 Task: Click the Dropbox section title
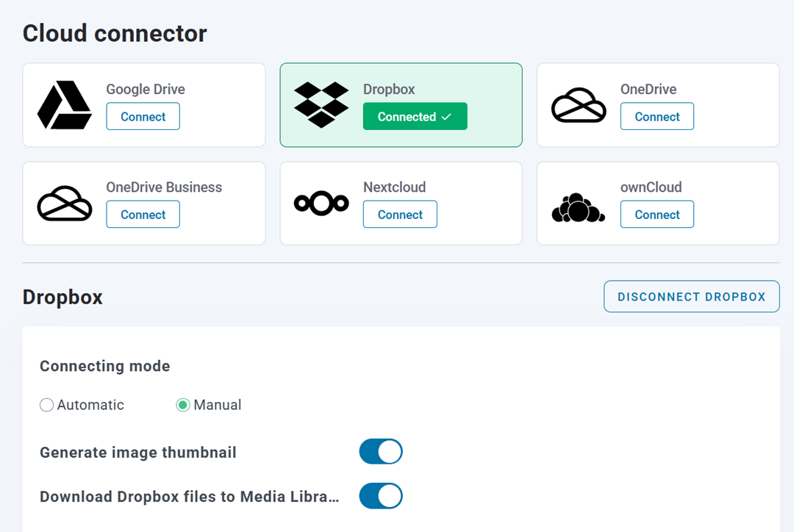click(62, 297)
